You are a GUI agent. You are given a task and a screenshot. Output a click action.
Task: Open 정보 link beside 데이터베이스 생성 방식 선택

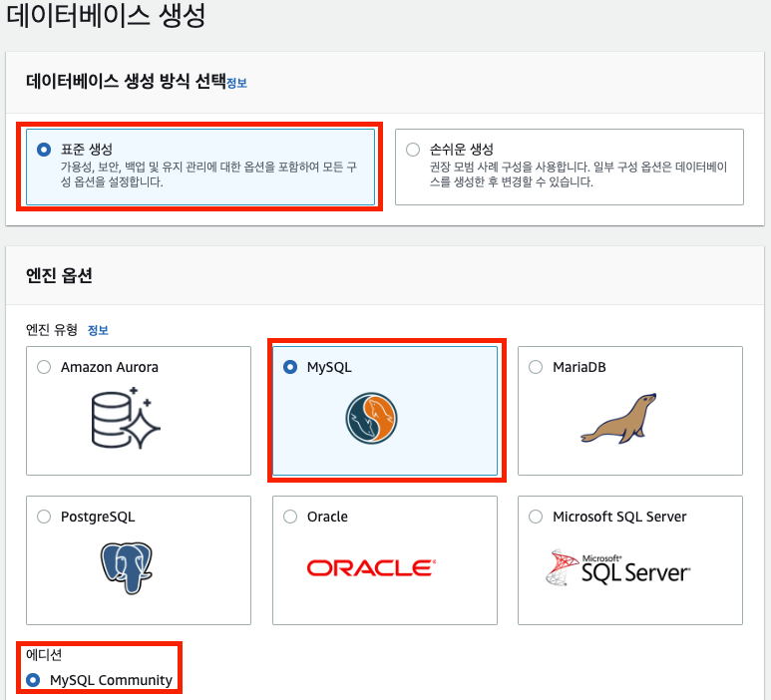pyautogui.click(x=236, y=83)
